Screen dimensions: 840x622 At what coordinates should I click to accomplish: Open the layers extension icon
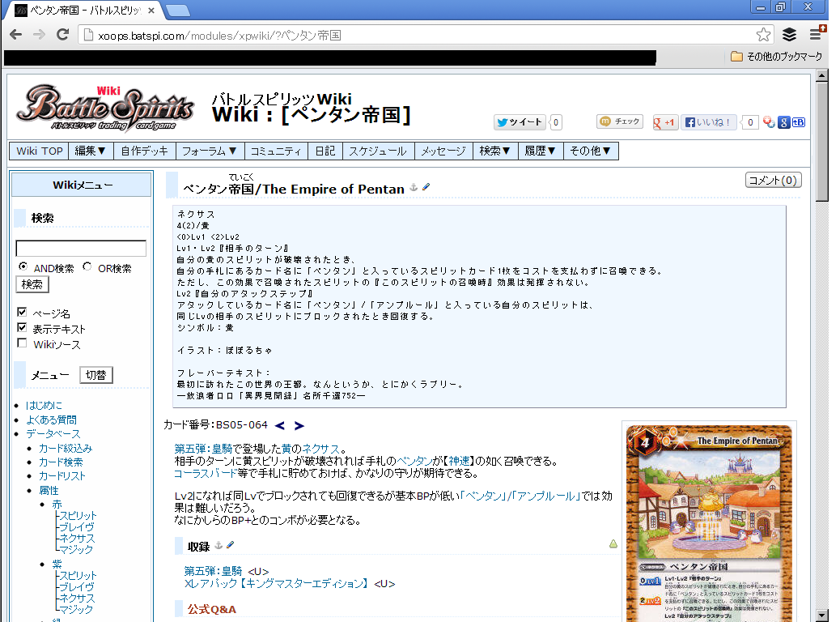click(x=789, y=35)
